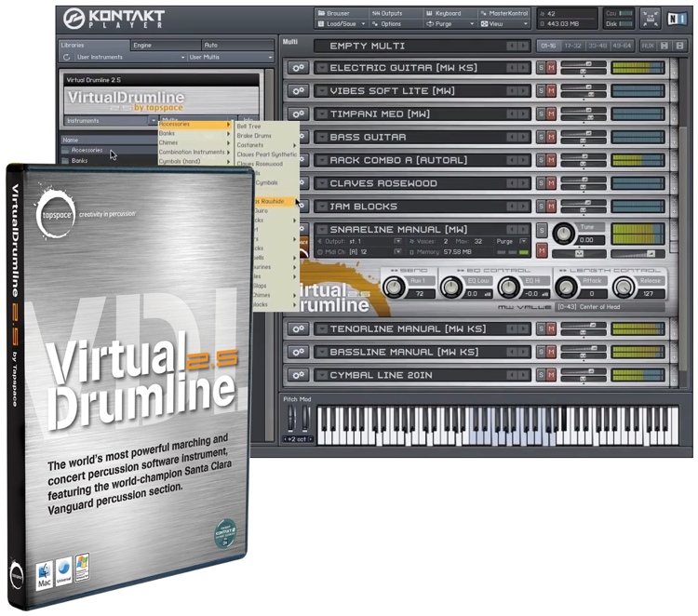Screen dimensions: 698x616
Task: Click the Native Instruments NI logo
Action: pyautogui.click(x=677, y=19)
